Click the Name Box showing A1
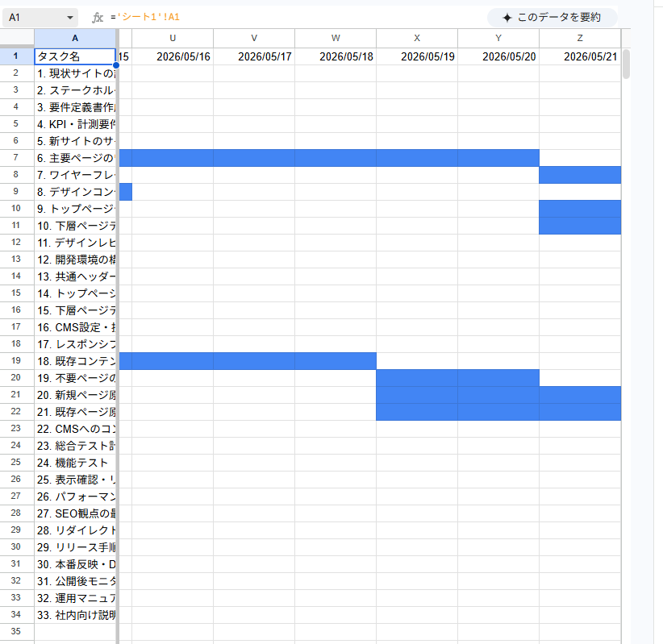The image size is (663, 644). pos(40,17)
